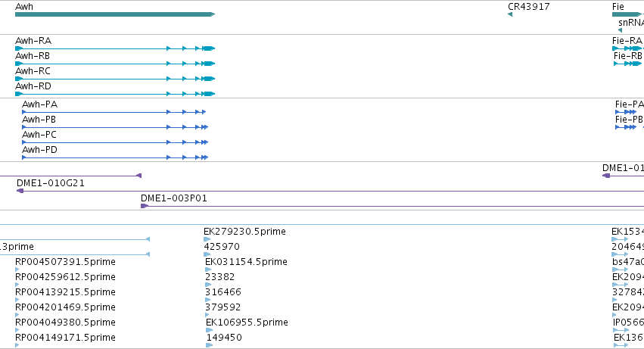Click the Awh gene label
644x349 pixels.
23,7
